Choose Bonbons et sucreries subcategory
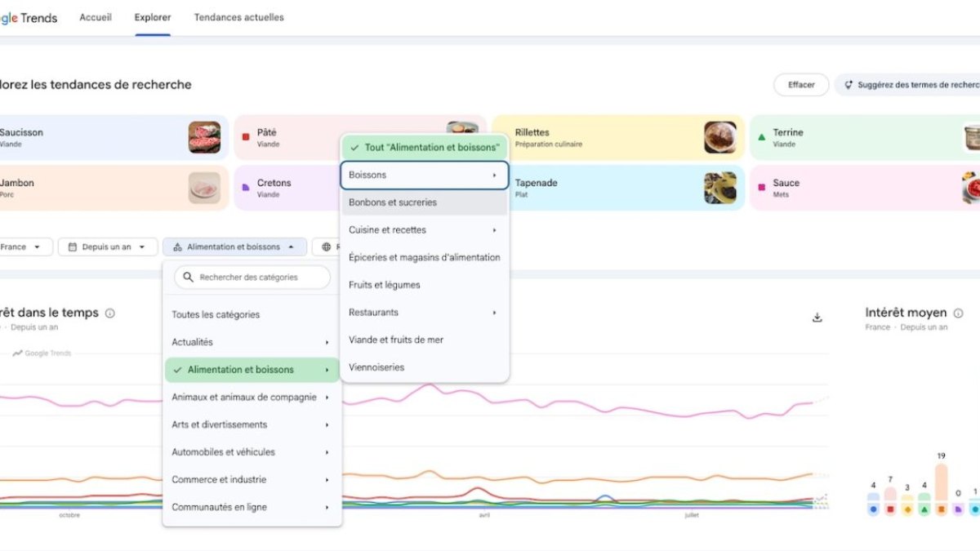This screenshot has width=980, height=551. click(425, 202)
